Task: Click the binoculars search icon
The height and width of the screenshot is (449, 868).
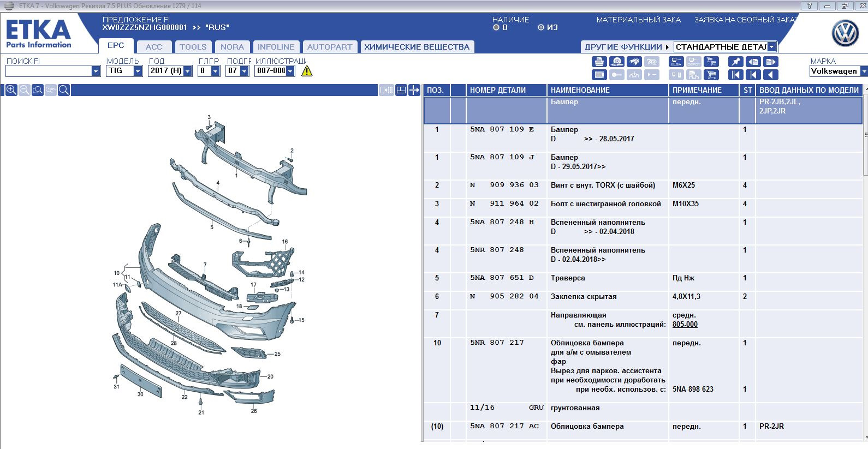Action: [x=634, y=62]
